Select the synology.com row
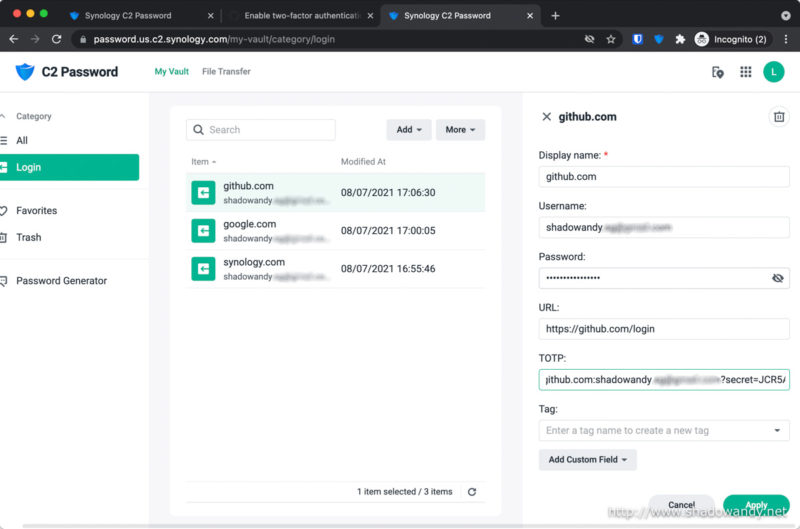The width and height of the screenshot is (800, 529). pos(335,269)
